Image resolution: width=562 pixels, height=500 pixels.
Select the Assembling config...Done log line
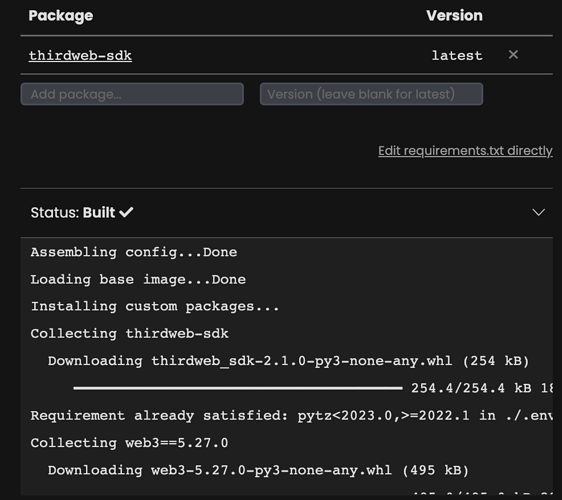point(134,252)
